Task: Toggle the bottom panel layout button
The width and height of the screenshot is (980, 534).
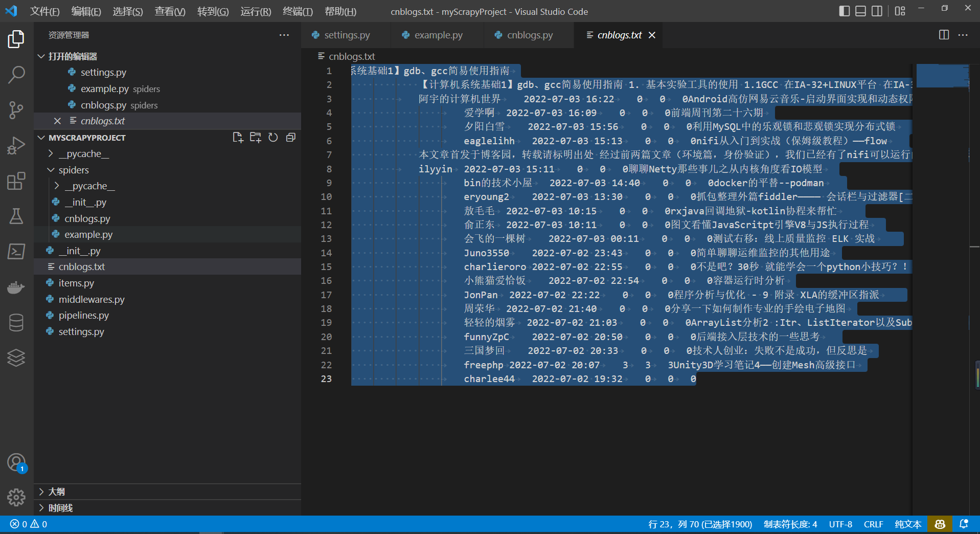Action: click(861, 11)
